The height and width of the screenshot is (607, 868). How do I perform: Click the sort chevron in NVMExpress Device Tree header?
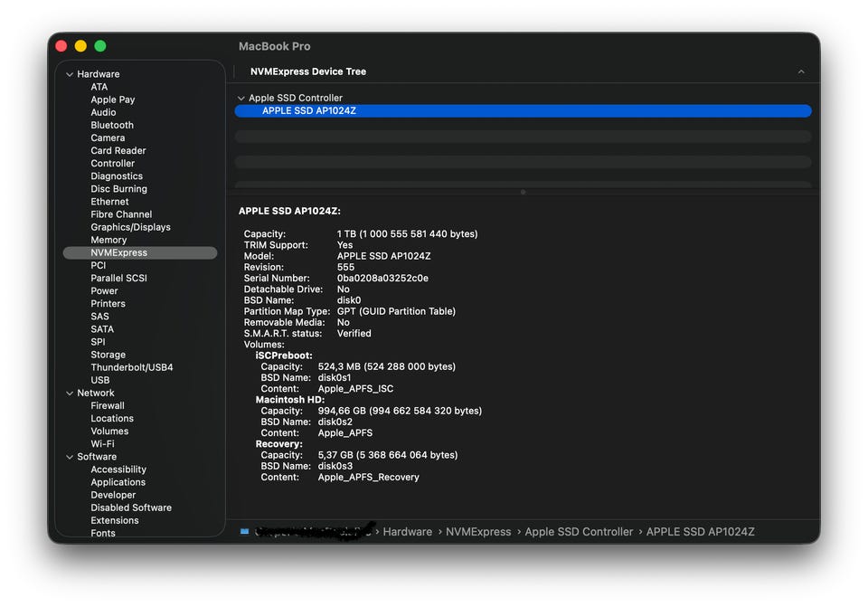pos(800,71)
